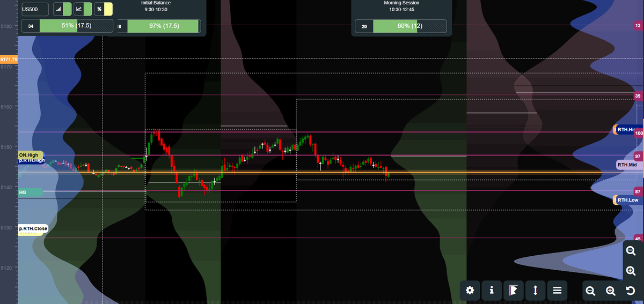
Task: Toggle the line chart indicator button
Action: 83,9
